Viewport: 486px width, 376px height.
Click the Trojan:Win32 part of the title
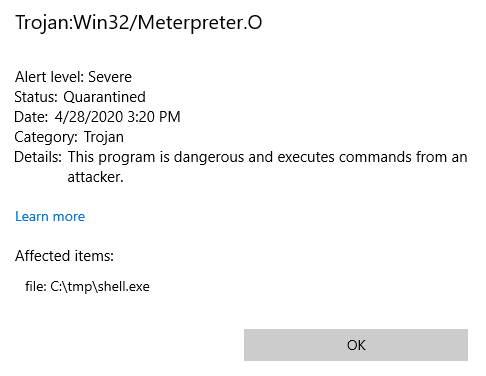coord(72,23)
